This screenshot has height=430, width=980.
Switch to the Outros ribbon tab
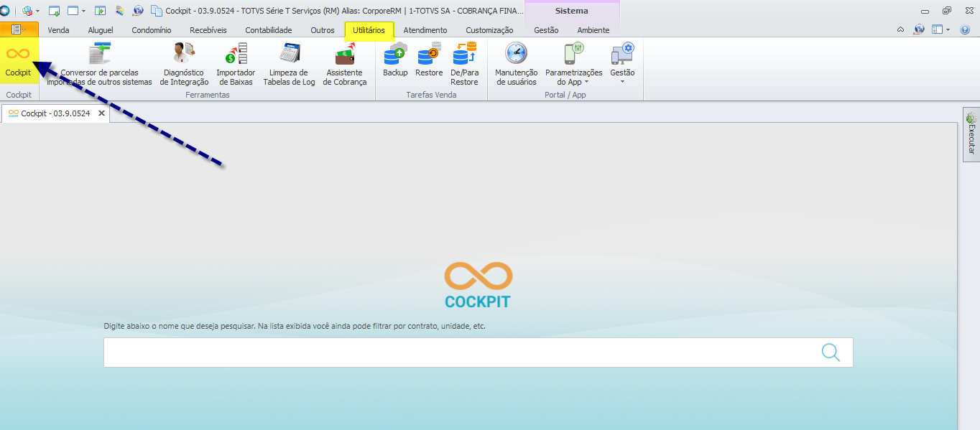click(323, 30)
